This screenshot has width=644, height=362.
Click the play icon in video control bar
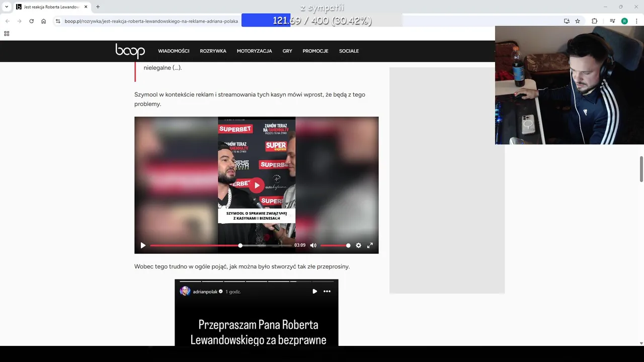point(143,245)
